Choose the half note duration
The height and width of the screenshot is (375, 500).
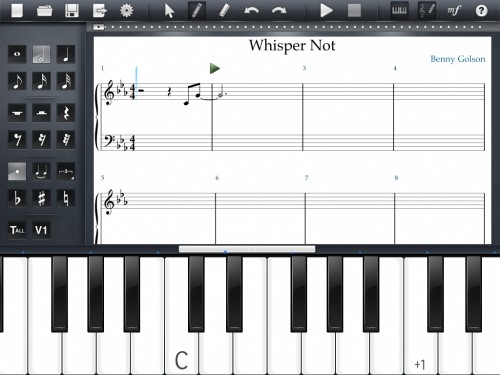41,54
